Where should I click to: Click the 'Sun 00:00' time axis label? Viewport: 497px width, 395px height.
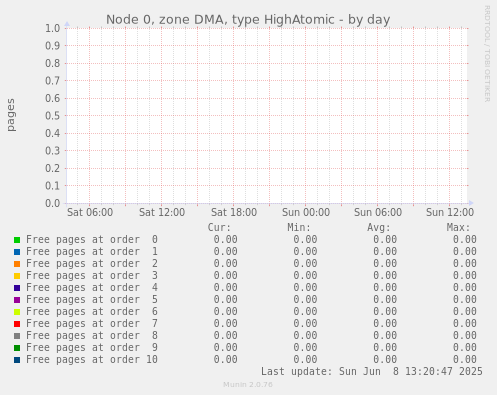click(x=306, y=212)
